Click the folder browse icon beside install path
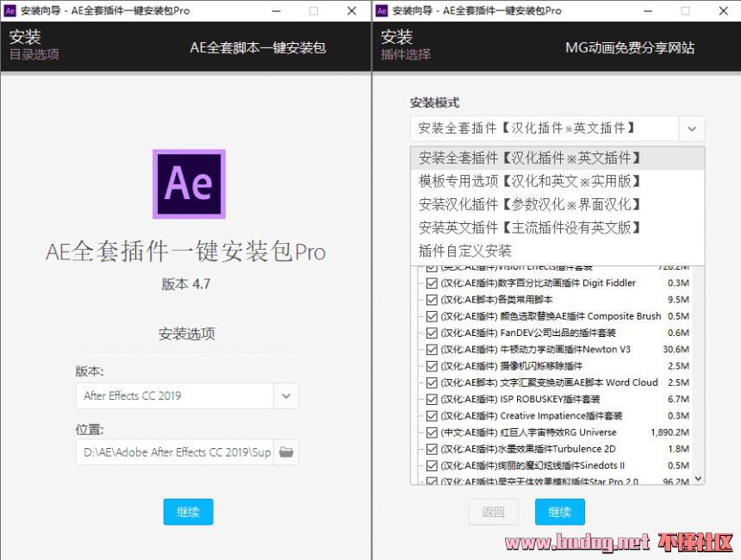Image resolution: width=741 pixels, height=560 pixels. tap(286, 452)
